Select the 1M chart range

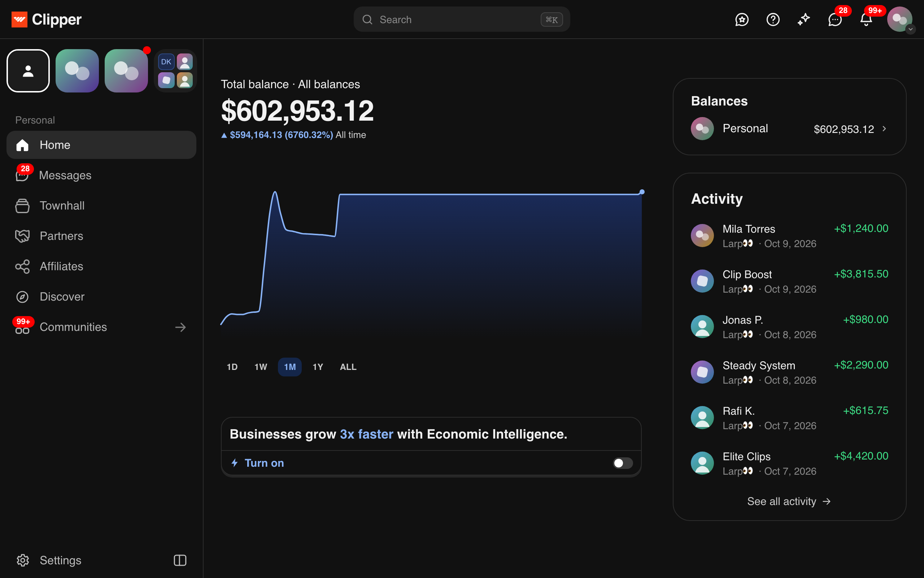coord(290,367)
